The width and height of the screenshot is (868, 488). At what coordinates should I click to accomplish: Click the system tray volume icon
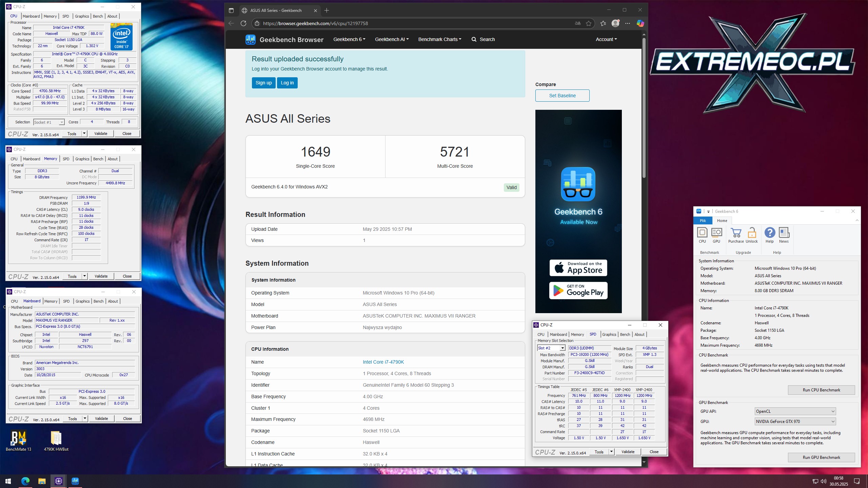point(824,481)
